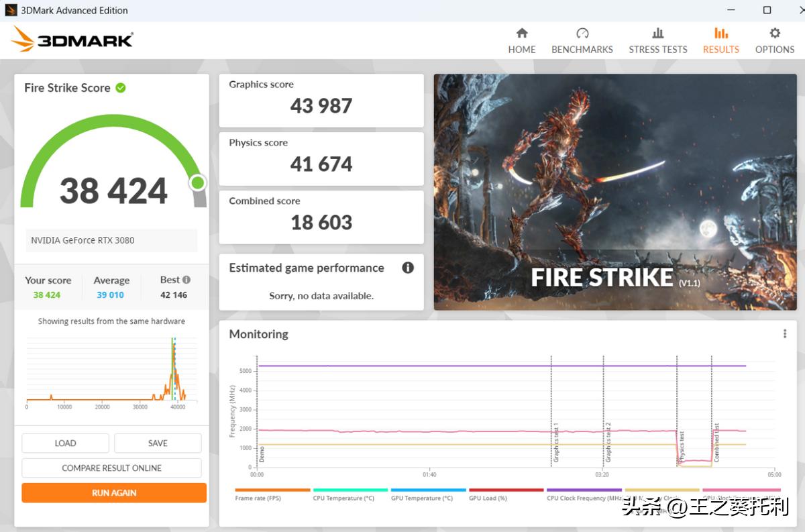This screenshot has width=805, height=532.
Task: Click the 3DMark logo
Action: coord(72,39)
